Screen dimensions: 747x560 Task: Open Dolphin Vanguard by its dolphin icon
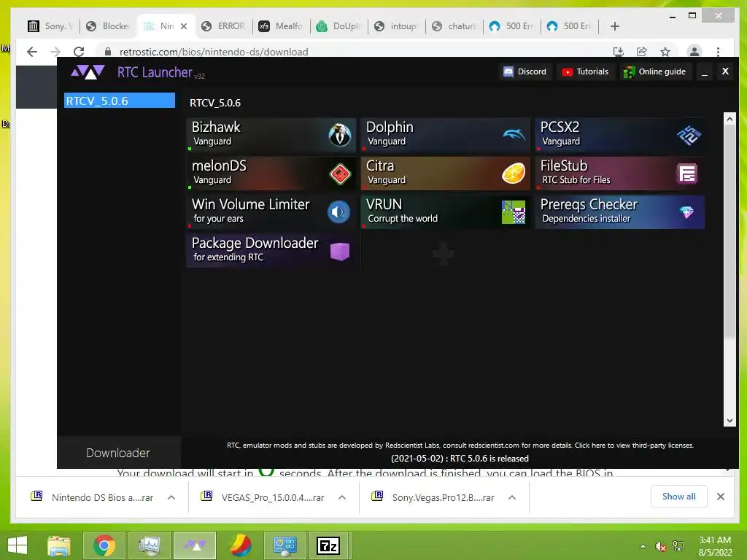coord(514,135)
